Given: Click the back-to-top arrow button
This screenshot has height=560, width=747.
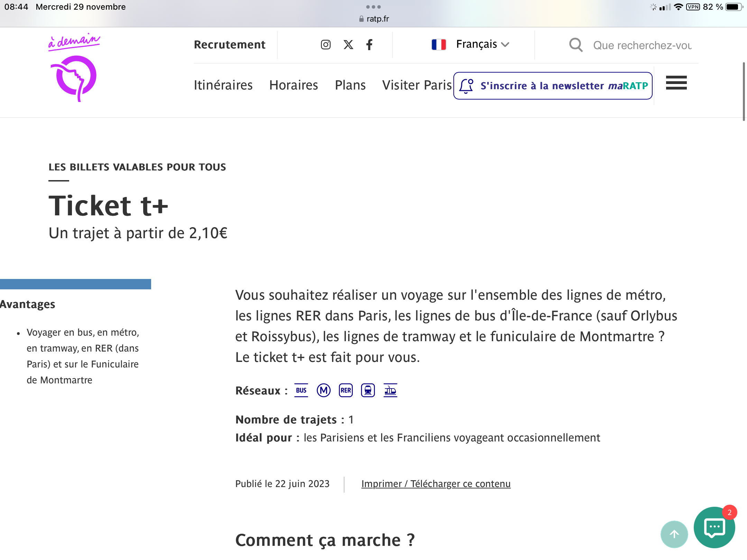Looking at the screenshot, I should (x=674, y=534).
